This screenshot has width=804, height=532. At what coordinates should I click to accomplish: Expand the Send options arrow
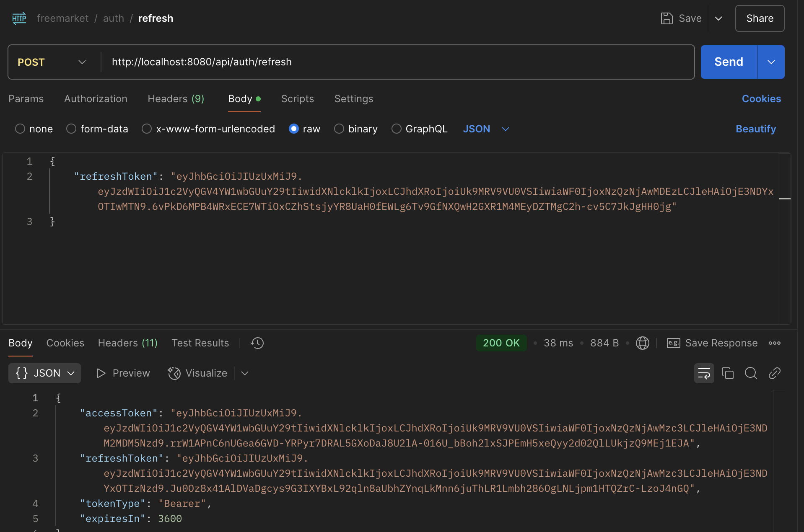pos(771,62)
